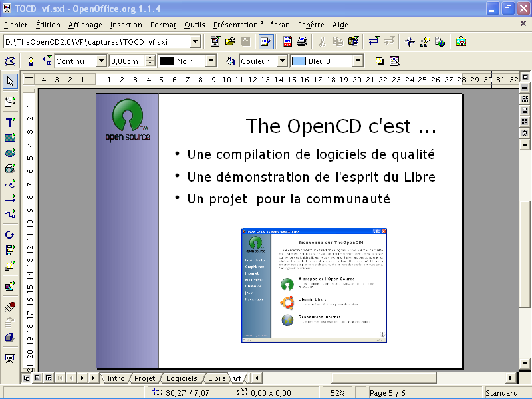The image size is (532, 399).
Task: Expand the file path URL dropdown
Action: [195, 42]
